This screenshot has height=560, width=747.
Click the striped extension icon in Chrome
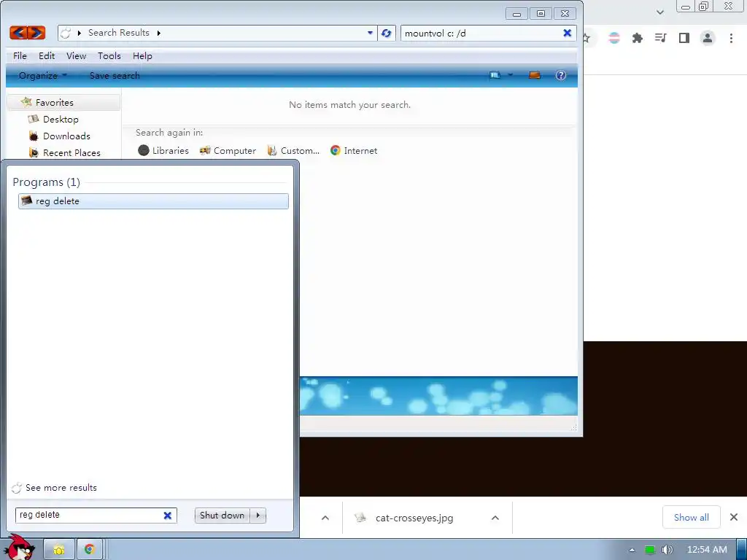click(x=614, y=38)
